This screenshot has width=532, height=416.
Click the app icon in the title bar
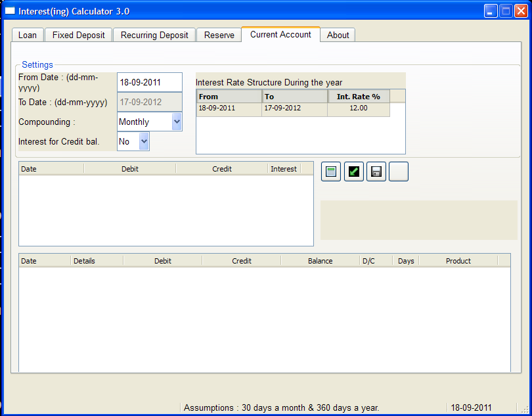(10, 11)
